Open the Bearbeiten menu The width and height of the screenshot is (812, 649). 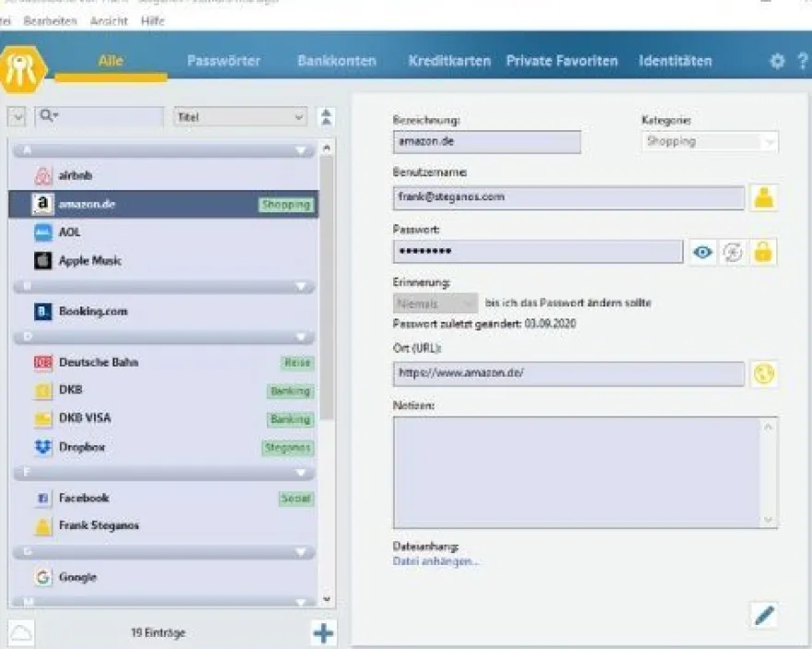[50, 21]
